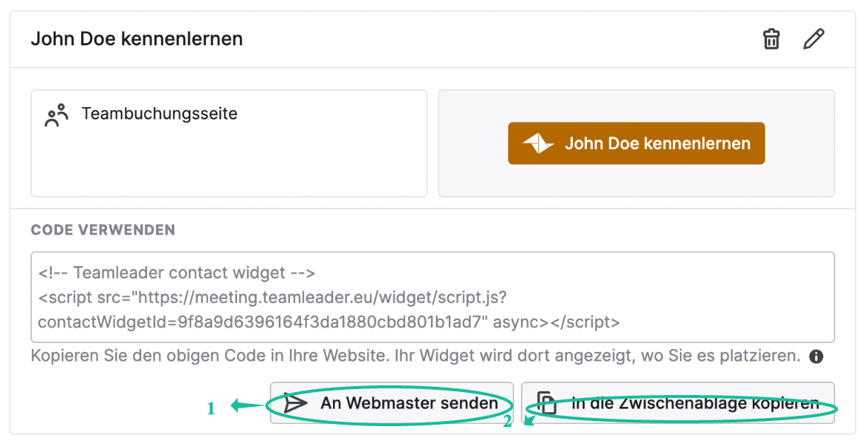The width and height of the screenshot is (868, 444).
Task: Click the script src URL line in the code
Action: 272,298
